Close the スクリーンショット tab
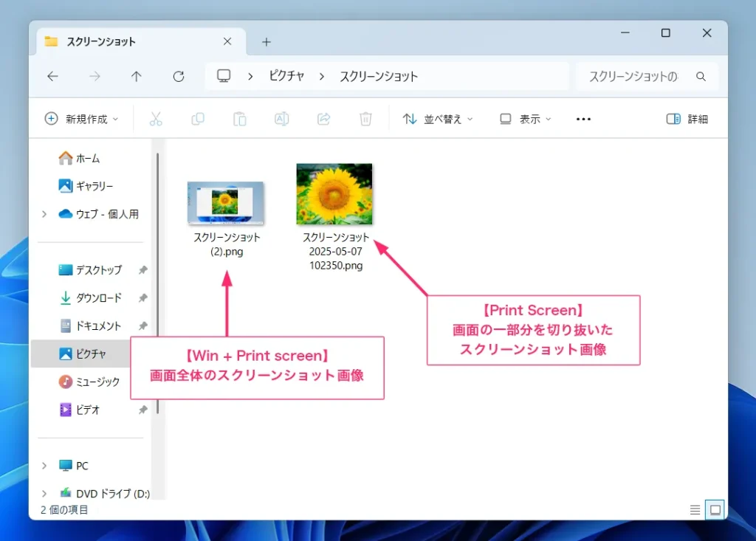Image resolution: width=756 pixels, height=541 pixels. click(227, 41)
